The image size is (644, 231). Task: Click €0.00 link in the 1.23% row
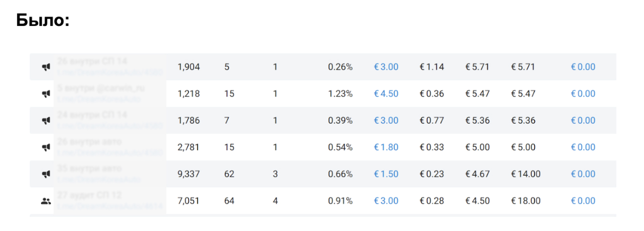tap(583, 94)
